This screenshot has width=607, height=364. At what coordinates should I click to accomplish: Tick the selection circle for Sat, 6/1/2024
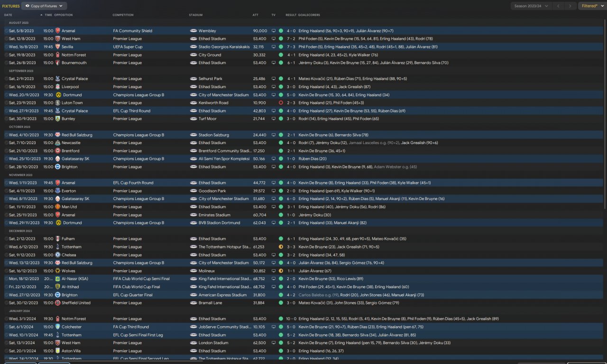pyautogui.click(x=7, y=327)
